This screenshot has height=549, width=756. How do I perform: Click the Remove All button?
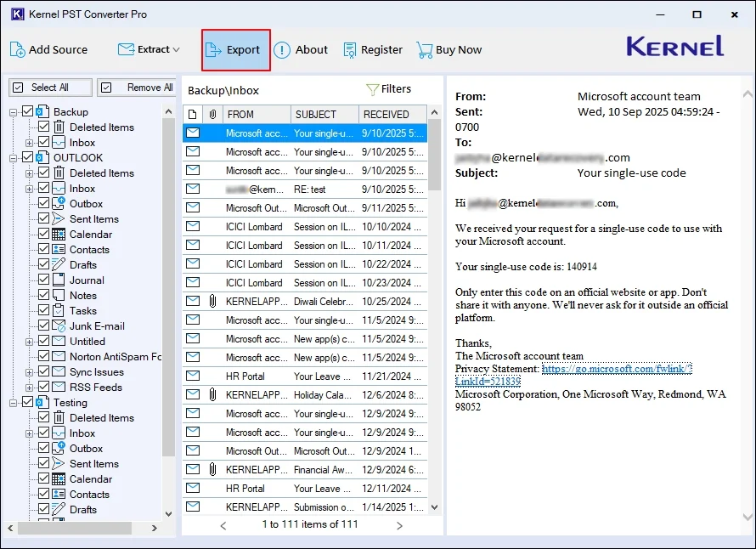138,88
